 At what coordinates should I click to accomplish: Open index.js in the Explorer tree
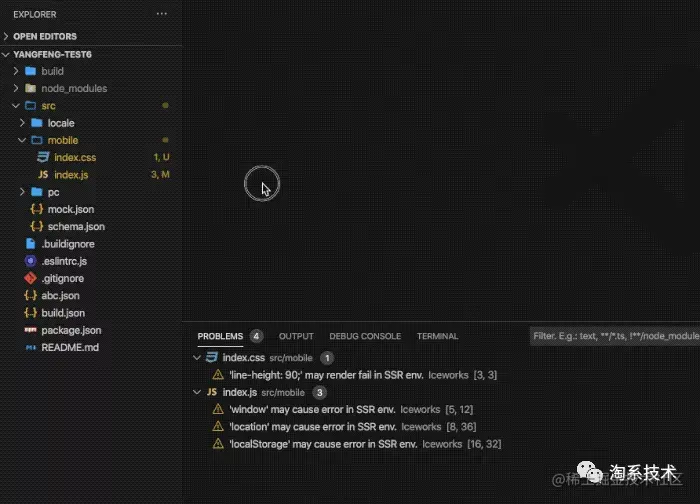[71, 175]
